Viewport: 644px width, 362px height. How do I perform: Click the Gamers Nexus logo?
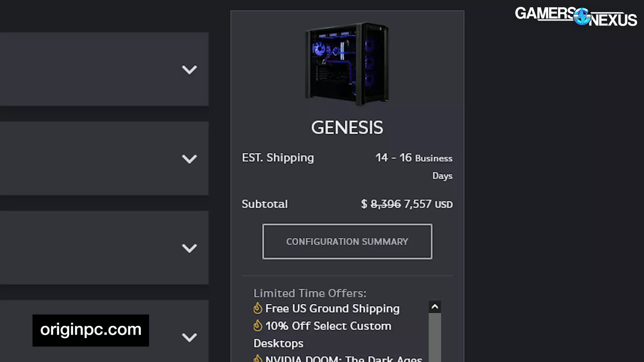click(x=576, y=16)
